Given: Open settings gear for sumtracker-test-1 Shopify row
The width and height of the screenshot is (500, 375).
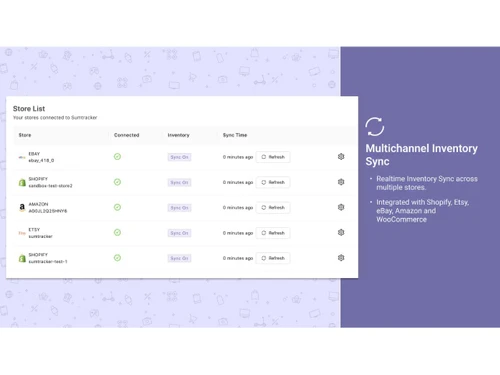Looking at the screenshot, I should (x=341, y=258).
